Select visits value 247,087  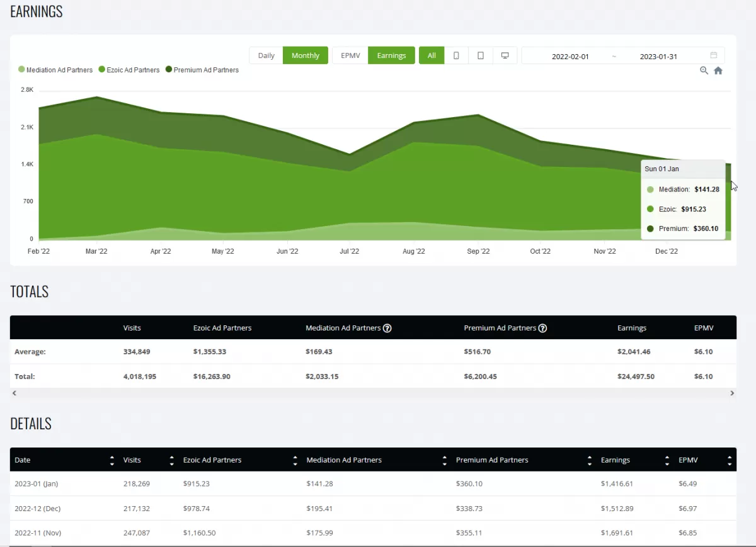(137, 533)
